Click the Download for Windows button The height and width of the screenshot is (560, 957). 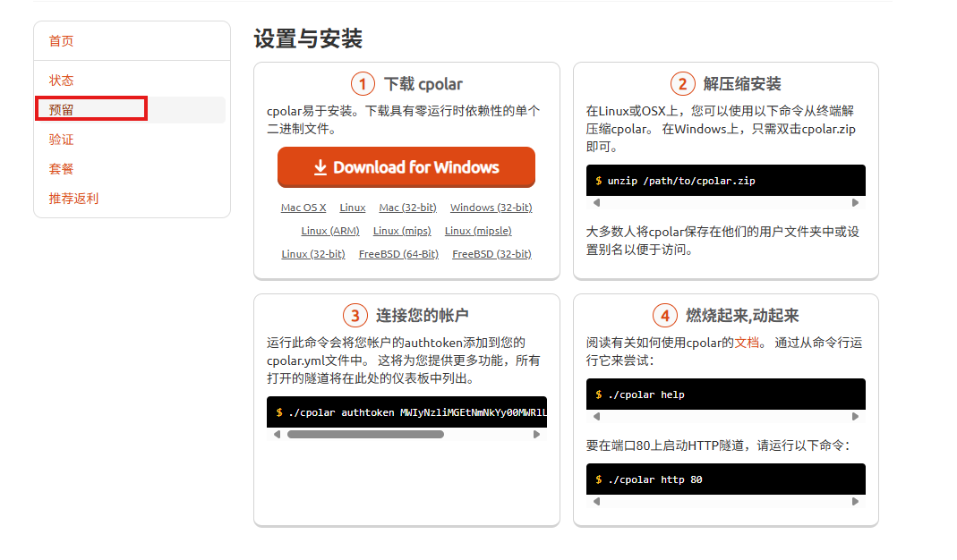pos(406,167)
